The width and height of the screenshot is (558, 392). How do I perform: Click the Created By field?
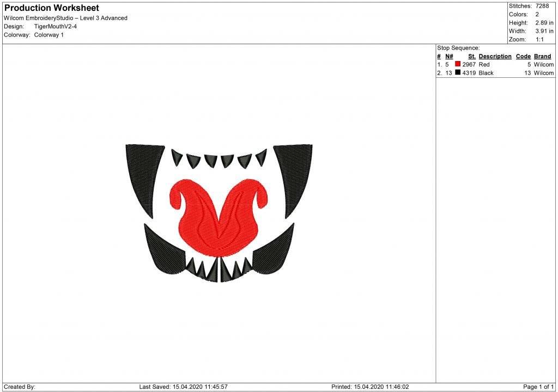[x=19, y=386]
